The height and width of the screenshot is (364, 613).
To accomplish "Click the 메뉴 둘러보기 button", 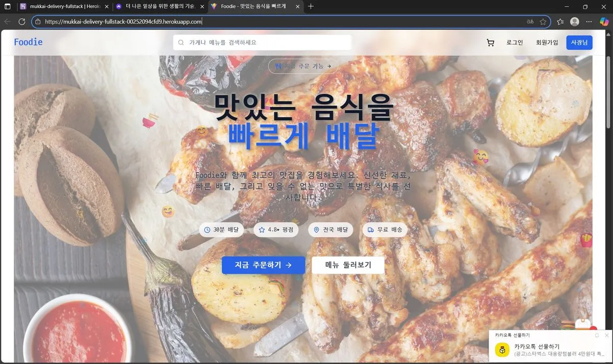I will click(x=348, y=265).
